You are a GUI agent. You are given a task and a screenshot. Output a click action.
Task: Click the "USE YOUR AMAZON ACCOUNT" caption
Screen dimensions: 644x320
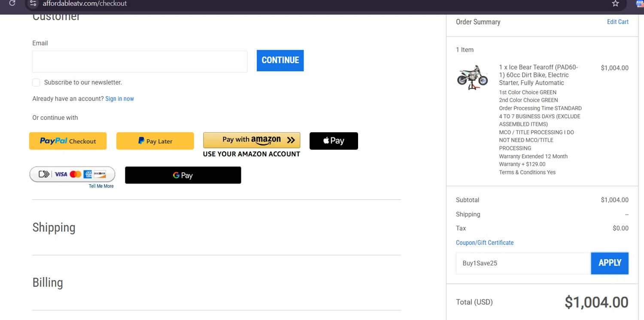tap(252, 154)
